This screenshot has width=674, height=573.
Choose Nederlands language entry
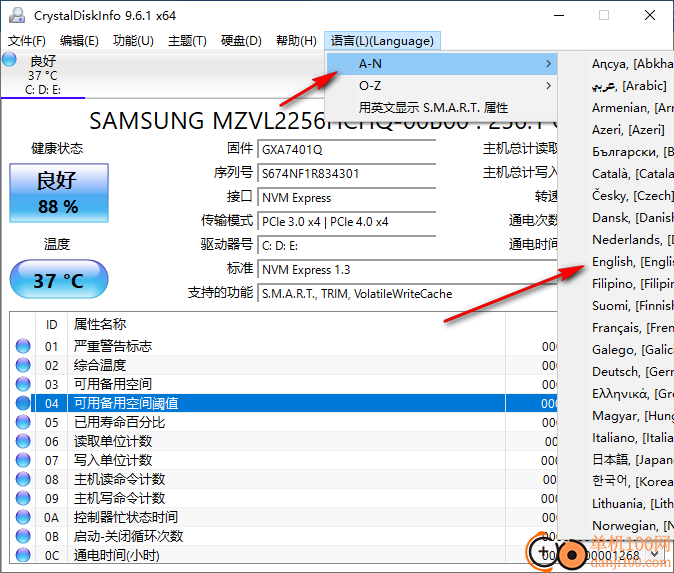616,239
